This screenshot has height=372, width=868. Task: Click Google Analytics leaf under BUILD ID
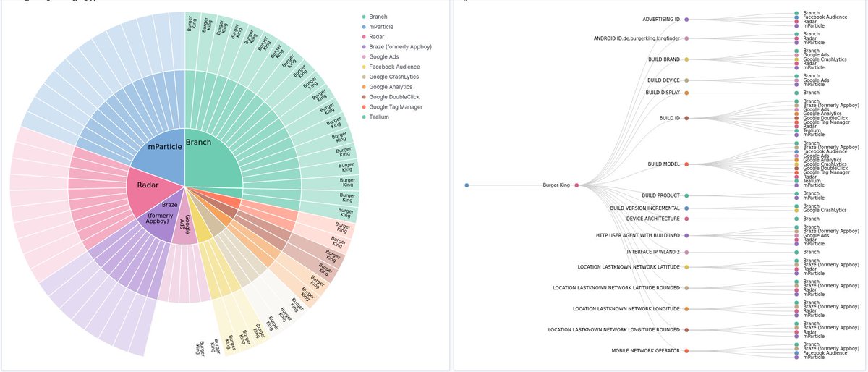(796, 114)
